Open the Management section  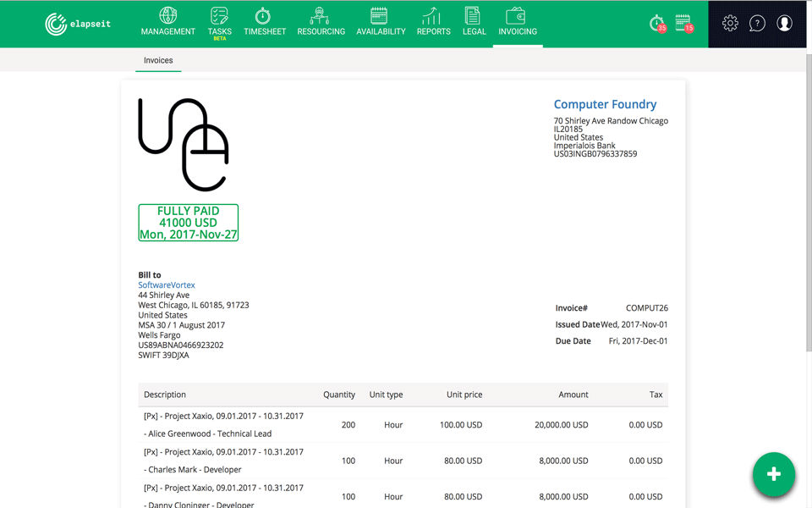pos(167,22)
